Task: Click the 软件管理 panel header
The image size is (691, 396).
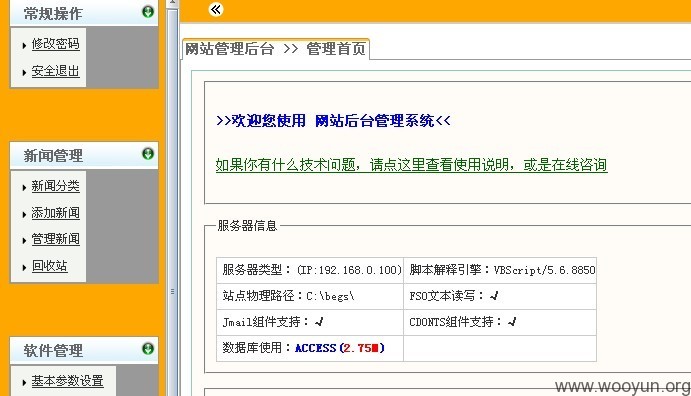Action: (84, 351)
